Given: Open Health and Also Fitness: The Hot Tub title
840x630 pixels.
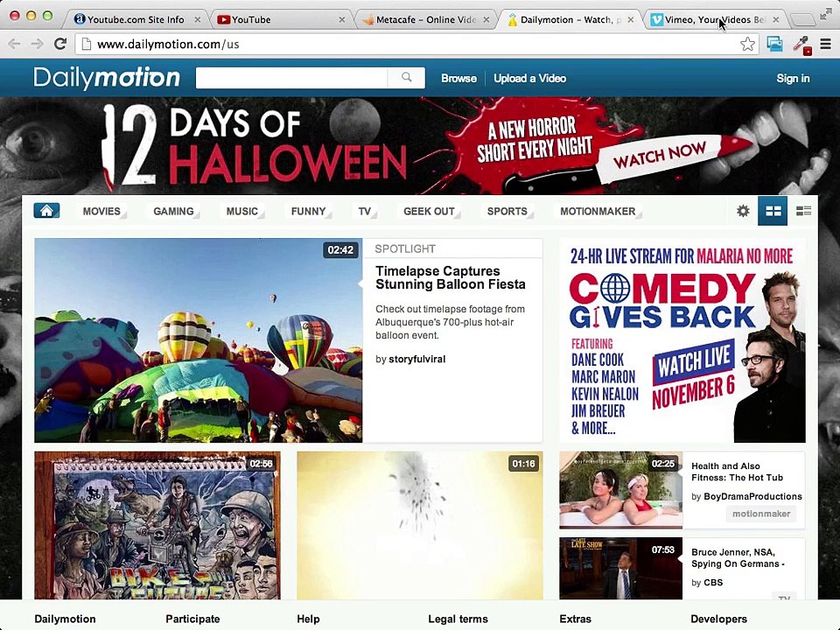Looking at the screenshot, I should 737,472.
